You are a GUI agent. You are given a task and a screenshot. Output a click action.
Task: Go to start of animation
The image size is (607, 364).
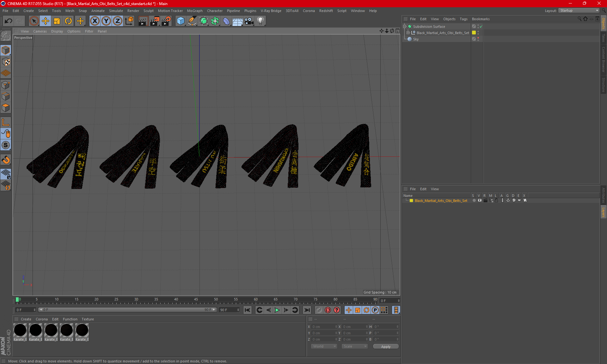click(x=248, y=310)
